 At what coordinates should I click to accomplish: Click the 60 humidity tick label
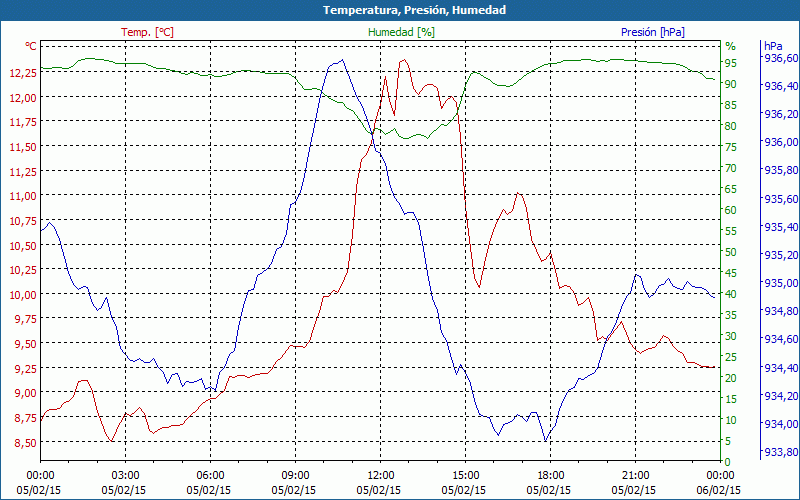[x=731, y=210]
